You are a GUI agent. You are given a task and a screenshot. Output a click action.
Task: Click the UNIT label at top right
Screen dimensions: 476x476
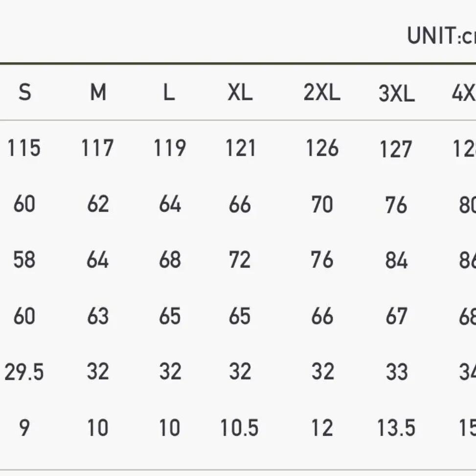(x=441, y=36)
